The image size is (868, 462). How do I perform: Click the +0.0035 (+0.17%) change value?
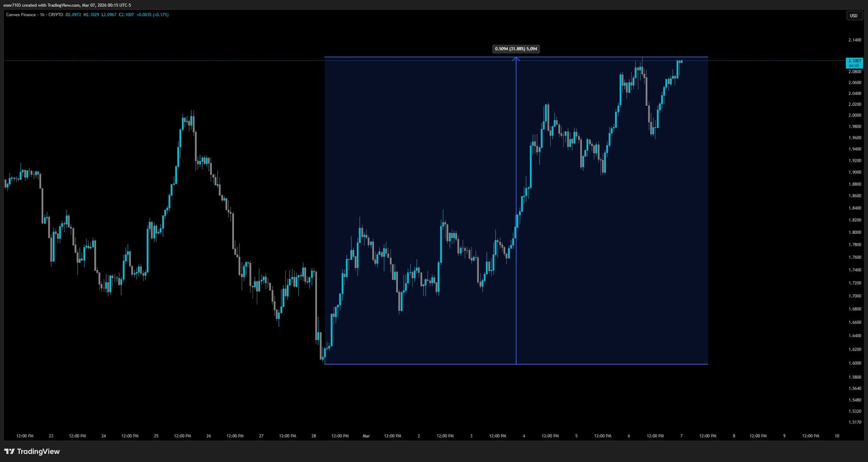[153, 15]
